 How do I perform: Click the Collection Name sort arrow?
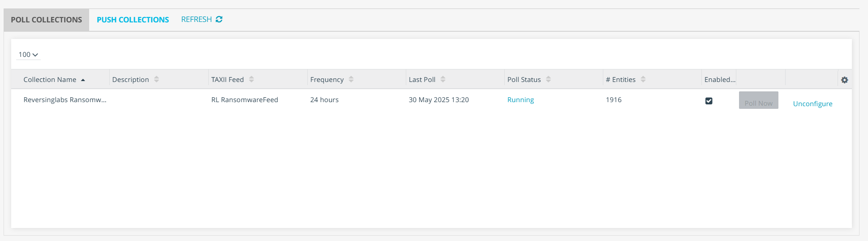(83, 80)
